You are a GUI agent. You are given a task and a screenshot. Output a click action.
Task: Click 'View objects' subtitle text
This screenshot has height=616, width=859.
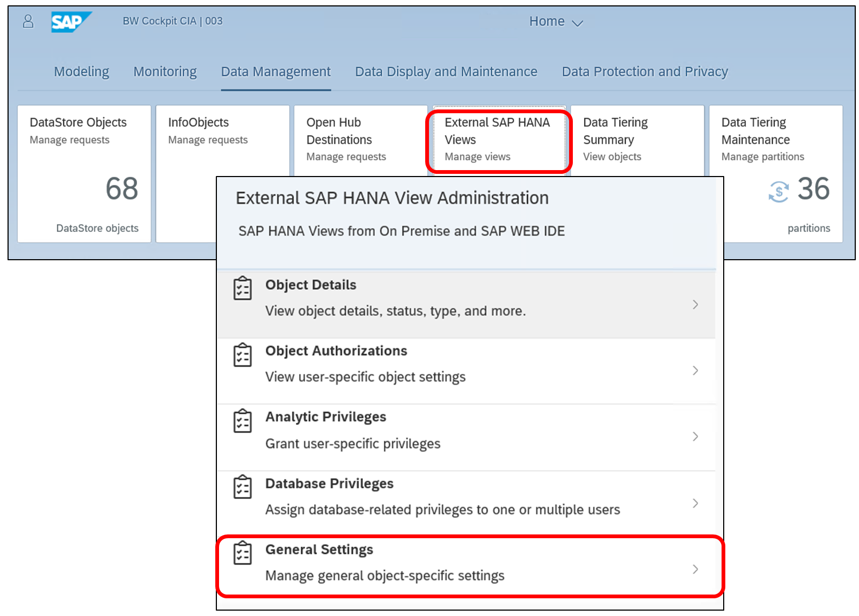[612, 157]
